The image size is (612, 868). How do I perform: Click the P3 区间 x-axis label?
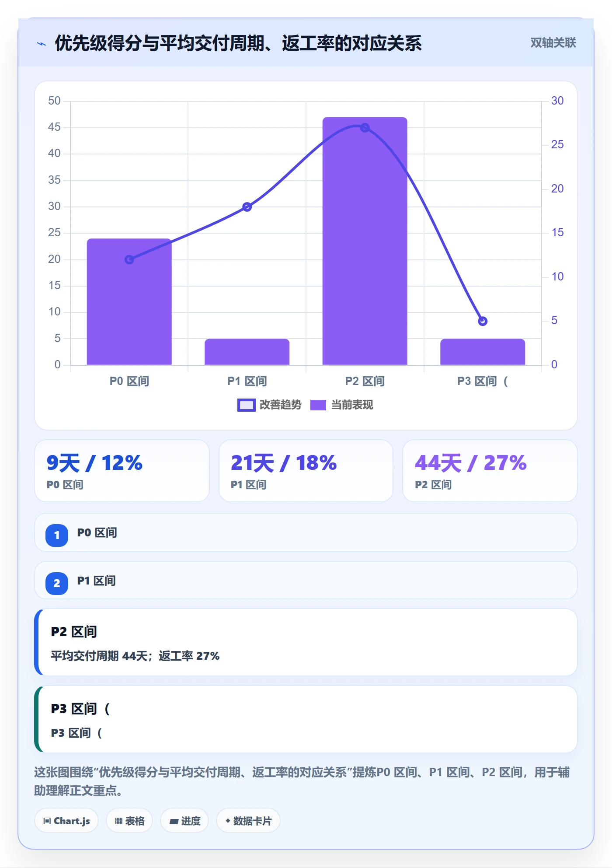483,381
